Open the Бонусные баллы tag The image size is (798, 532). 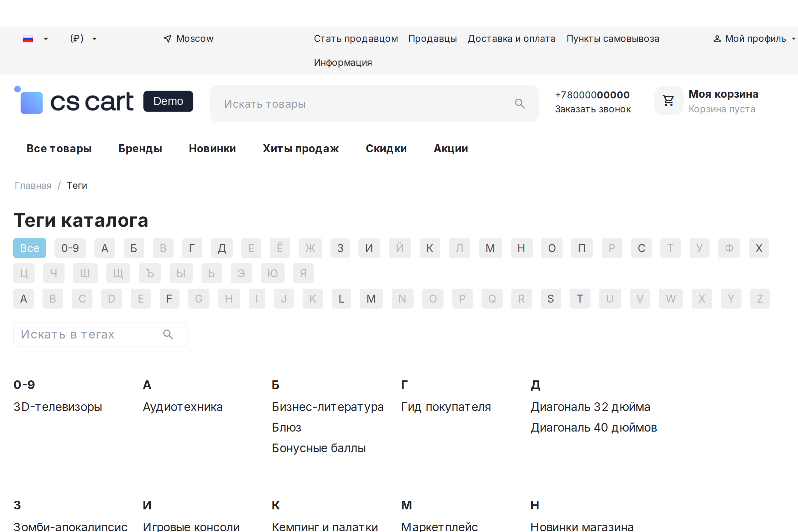point(319,448)
